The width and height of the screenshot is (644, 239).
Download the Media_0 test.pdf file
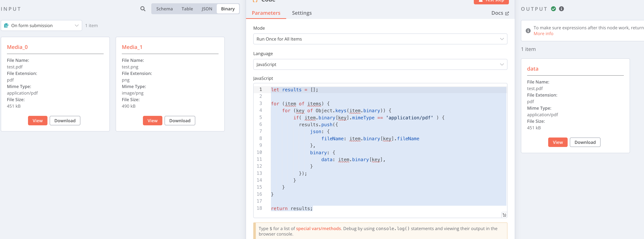click(x=65, y=120)
